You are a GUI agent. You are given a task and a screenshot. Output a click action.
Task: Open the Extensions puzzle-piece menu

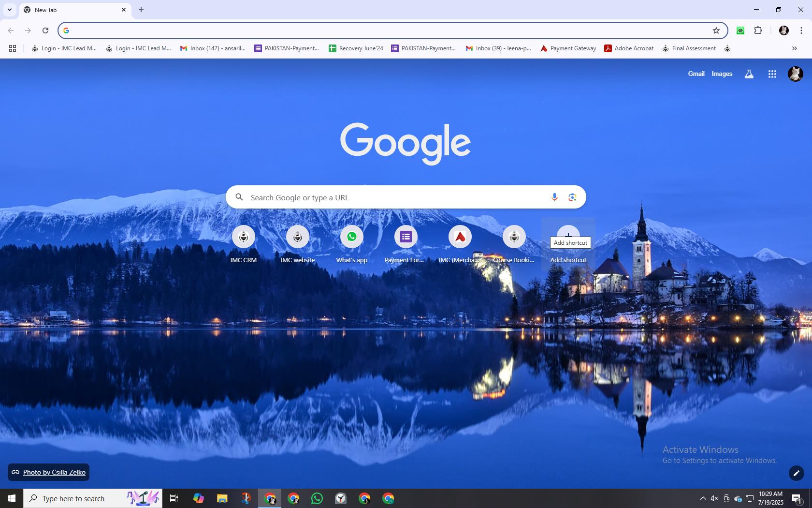pos(758,30)
